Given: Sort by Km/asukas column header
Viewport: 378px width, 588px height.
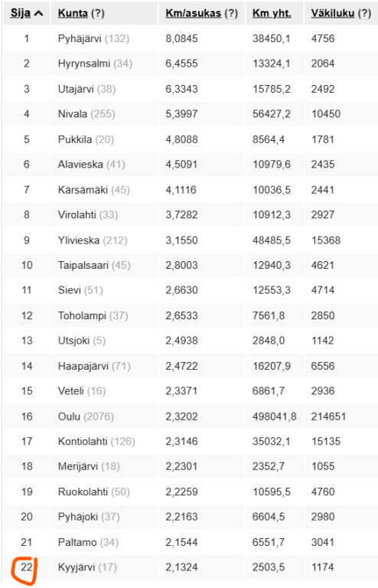Looking at the screenshot, I should [194, 13].
